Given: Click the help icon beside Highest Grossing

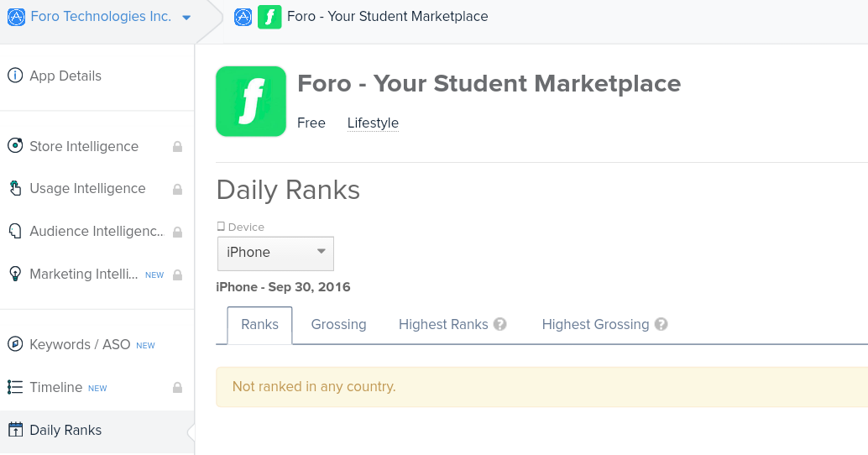Looking at the screenshot, I should pos(661,324).
